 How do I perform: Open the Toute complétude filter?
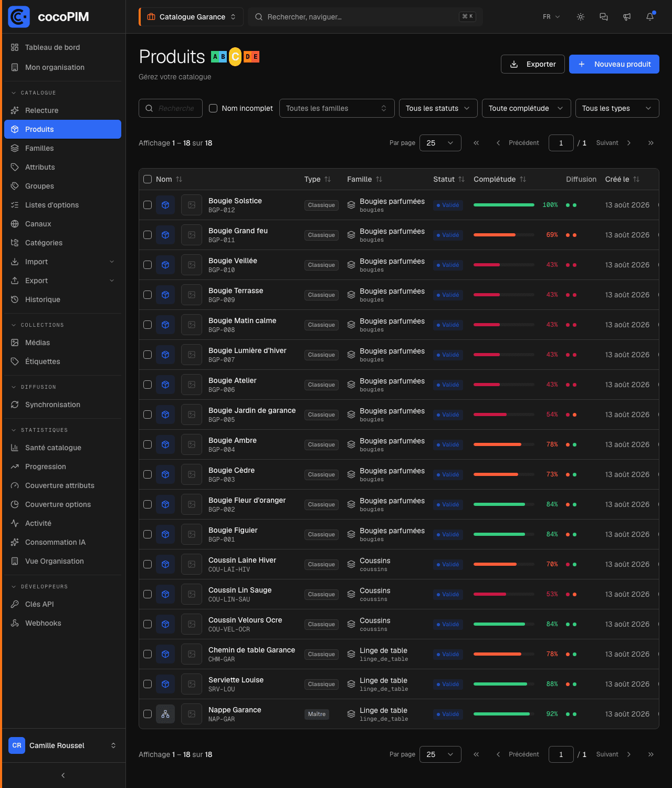coord(527,108)
